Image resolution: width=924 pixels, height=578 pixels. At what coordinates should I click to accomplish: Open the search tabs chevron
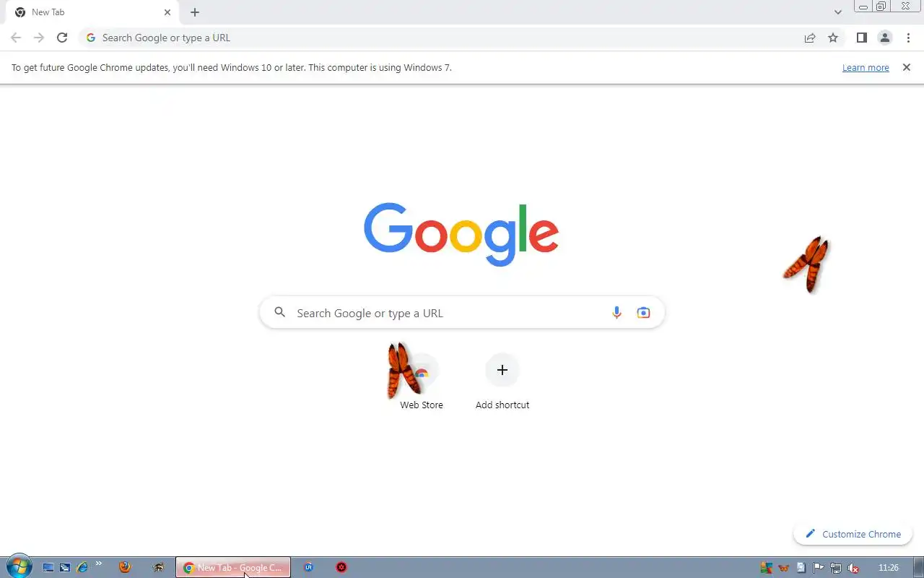pos(838,12)
